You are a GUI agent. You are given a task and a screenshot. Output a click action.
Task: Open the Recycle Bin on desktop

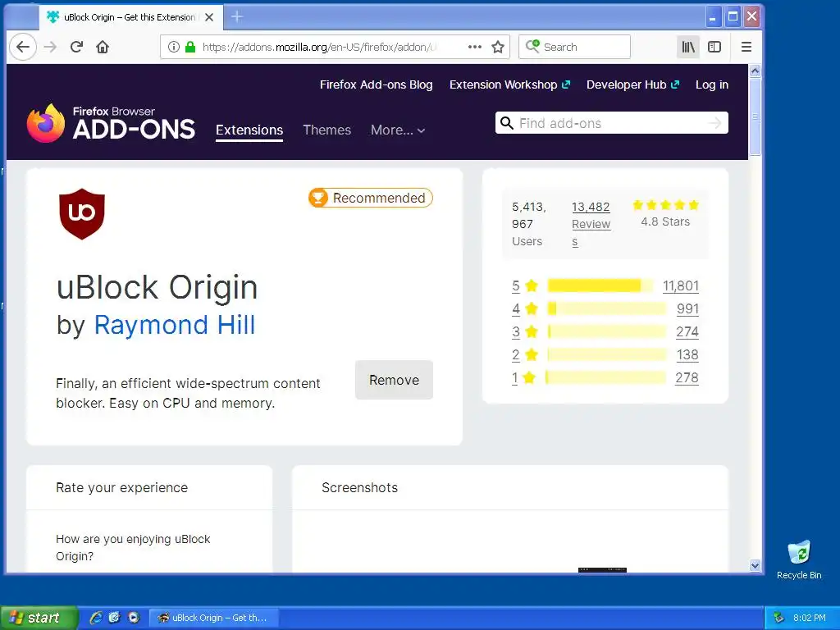pyautogui.click(x=799, y=559)
